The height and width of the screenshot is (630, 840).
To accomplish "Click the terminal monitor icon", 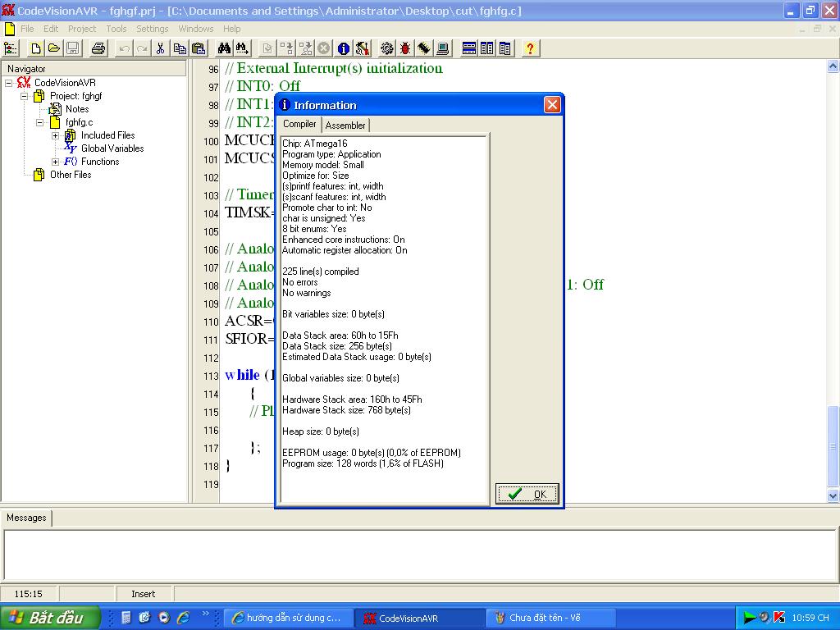I will tap(442, 48).
